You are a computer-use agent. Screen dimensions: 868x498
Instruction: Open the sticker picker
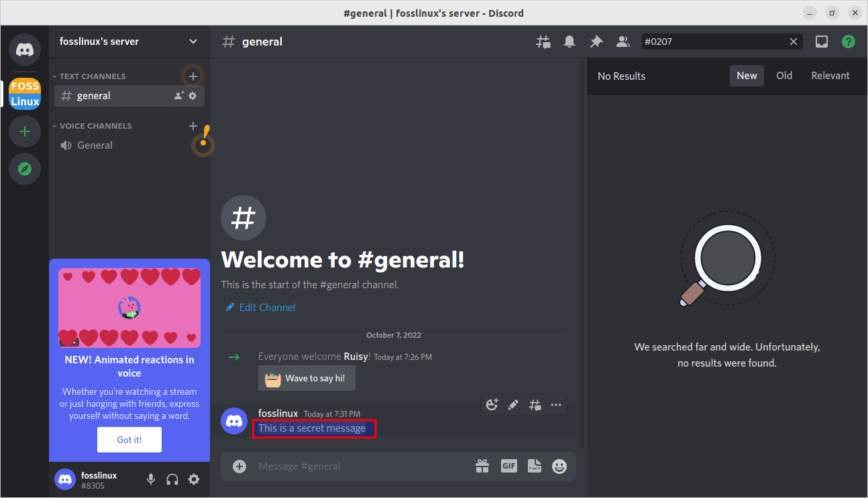pyautogui.click(x=535, y=466)
